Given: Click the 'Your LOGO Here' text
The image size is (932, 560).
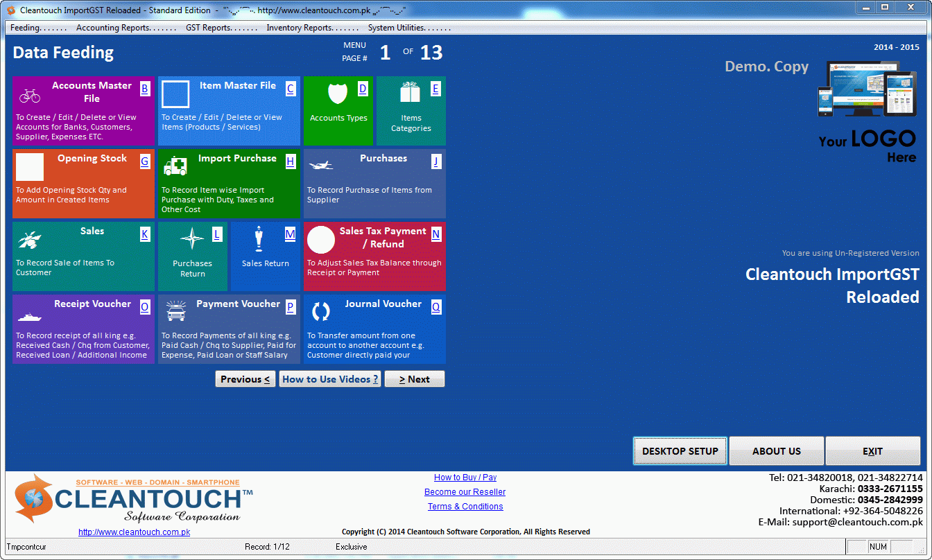Looking at the screenshot, I should (868, 146).
